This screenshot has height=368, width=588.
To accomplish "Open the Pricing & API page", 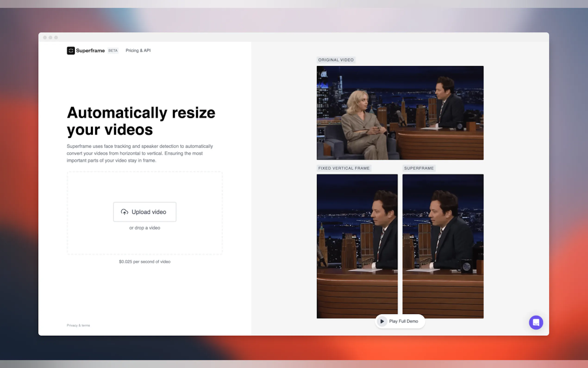I will 138,51.
